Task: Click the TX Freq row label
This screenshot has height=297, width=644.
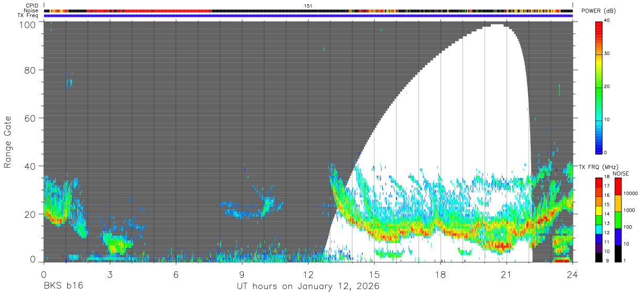Action: coord(28,15)
